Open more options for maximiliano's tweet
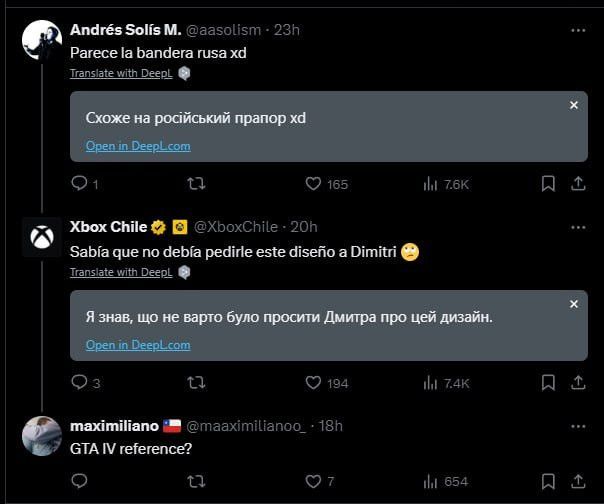604x504 pixels. (577, 426)
